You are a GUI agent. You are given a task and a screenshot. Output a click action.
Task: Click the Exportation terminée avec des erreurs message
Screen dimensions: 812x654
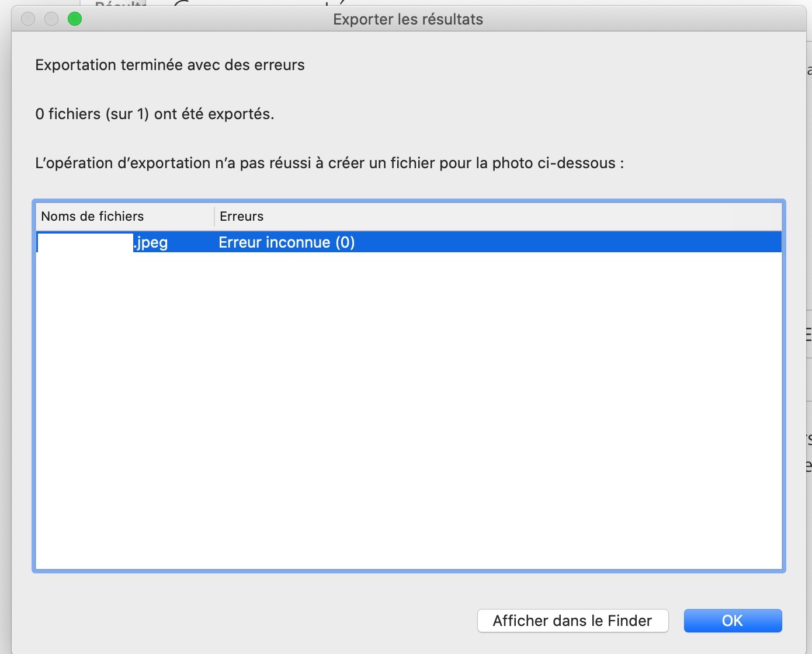(x=169, y=65)
